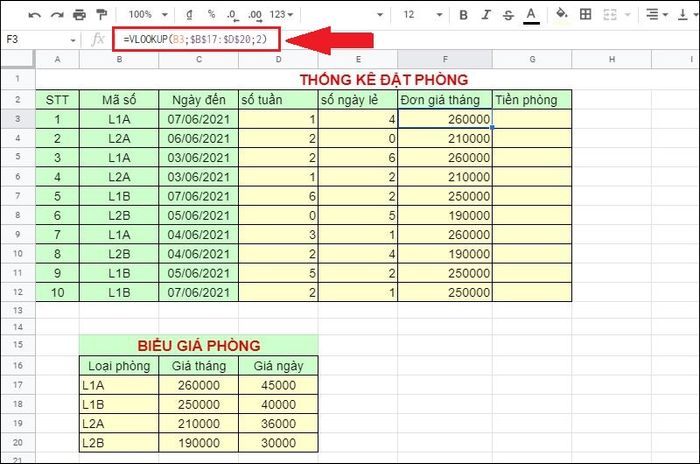
Task: Select empty Tiền phòng cell G3
Action: click(532, 119)
